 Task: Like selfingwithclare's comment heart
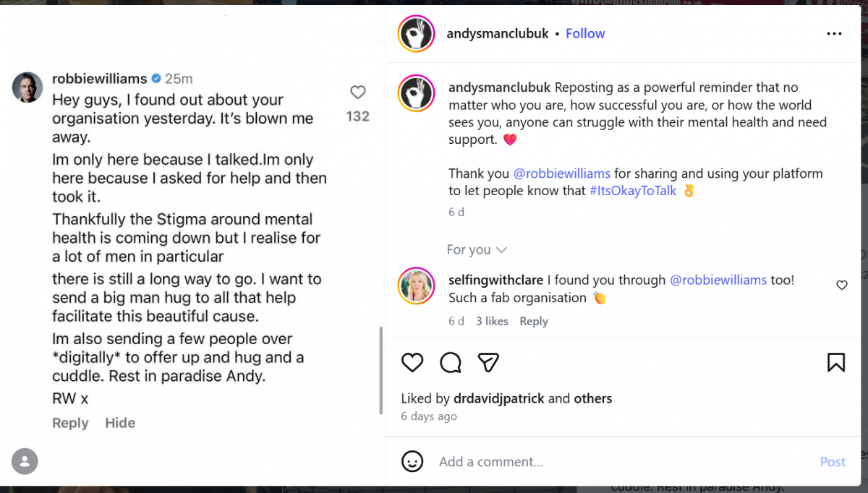842,286
